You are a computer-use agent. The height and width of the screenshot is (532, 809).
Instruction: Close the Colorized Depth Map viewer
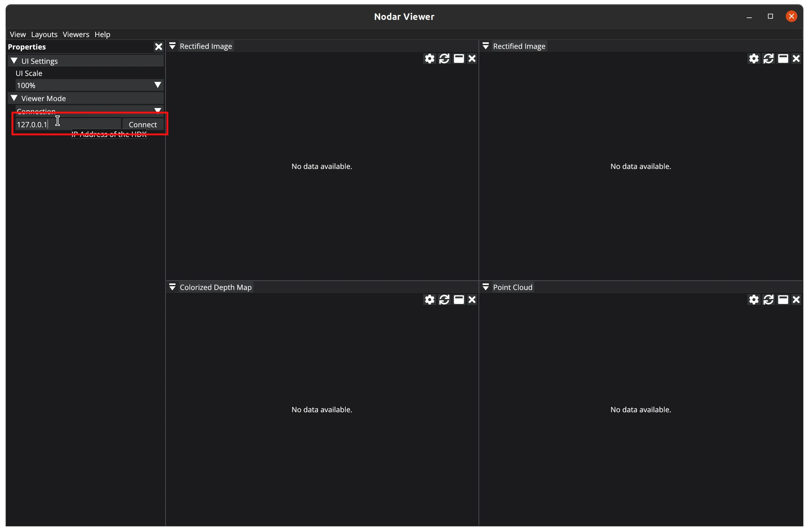click(x=472, y=300)
